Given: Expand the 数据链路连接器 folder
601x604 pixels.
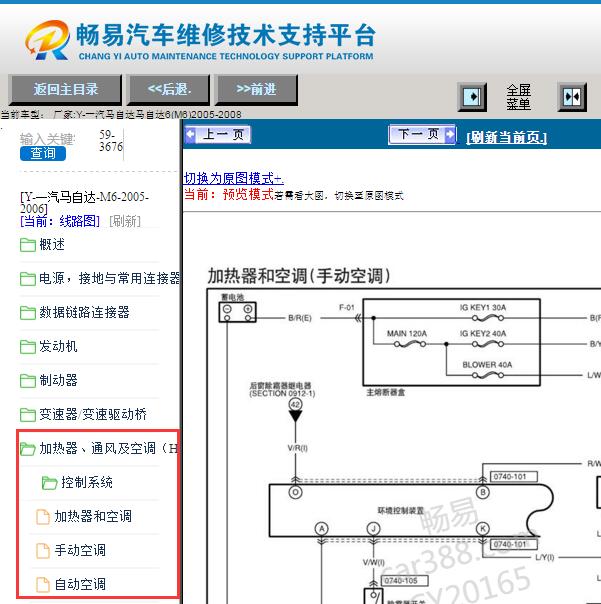Looking at the screenshot, I should pos(84,312).
